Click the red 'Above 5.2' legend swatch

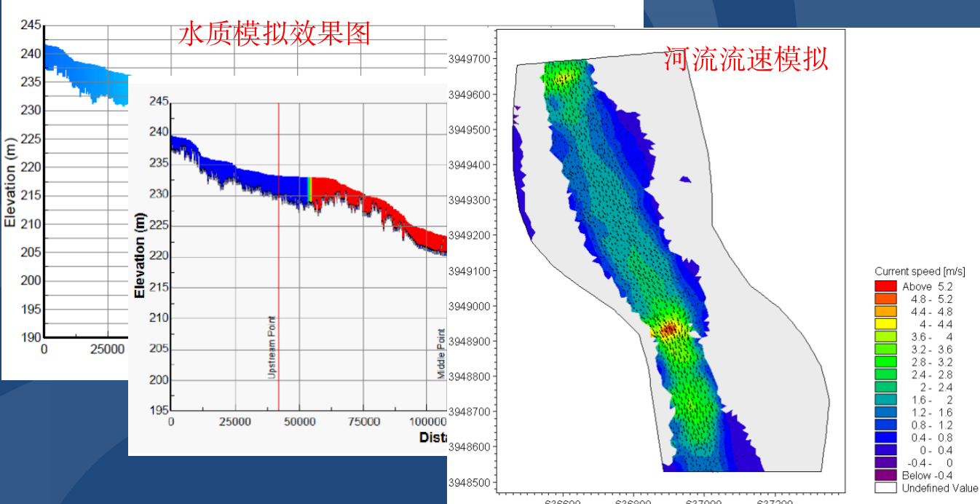[x=885, y=286]
